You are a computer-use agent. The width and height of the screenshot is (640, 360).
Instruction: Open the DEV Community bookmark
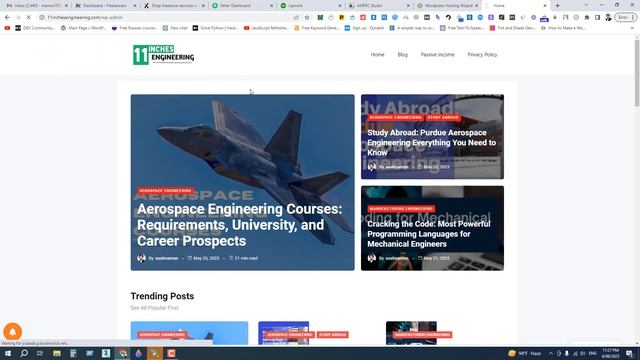[x=35, y=28]
